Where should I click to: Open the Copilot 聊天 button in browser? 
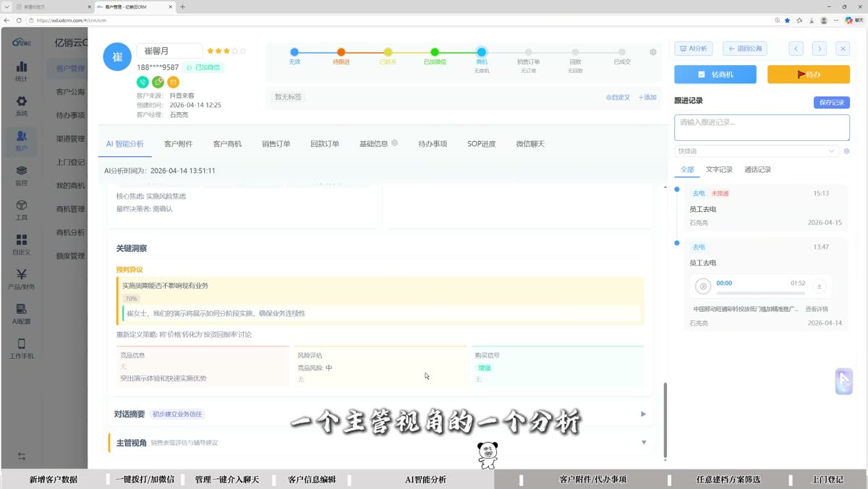point(854,20)
